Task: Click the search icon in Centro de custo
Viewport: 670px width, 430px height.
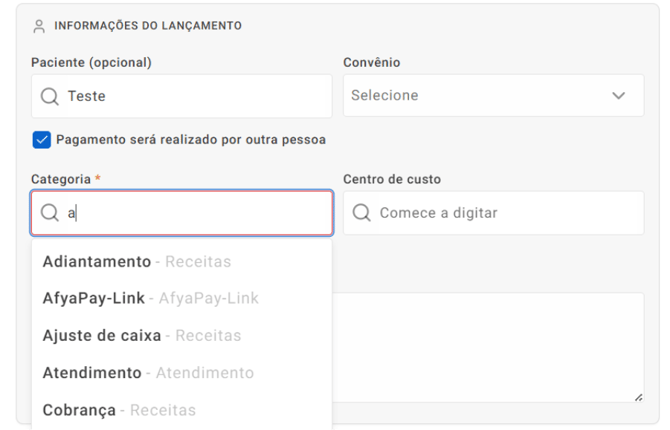Action: pyautogui.click(x=361, y=212)
